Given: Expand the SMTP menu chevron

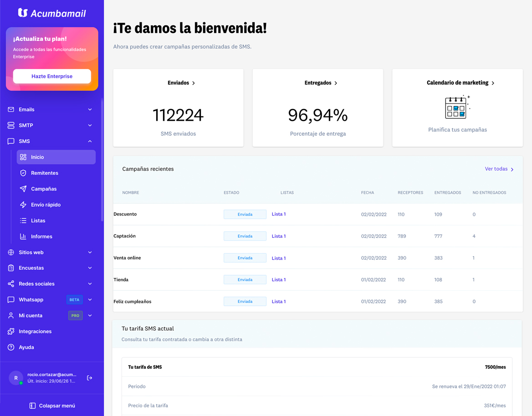Looking at the screenshot, I should point(90,125).
